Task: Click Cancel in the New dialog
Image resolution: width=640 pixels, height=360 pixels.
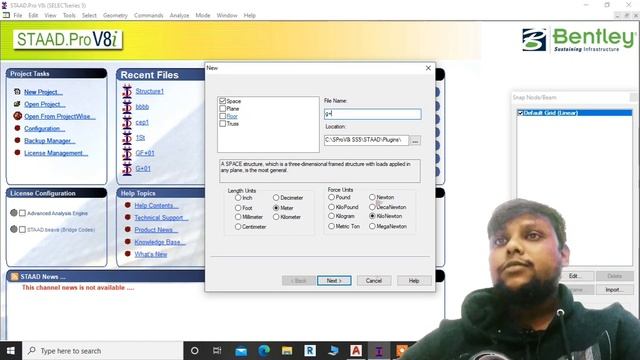Action: coord(373,280)
